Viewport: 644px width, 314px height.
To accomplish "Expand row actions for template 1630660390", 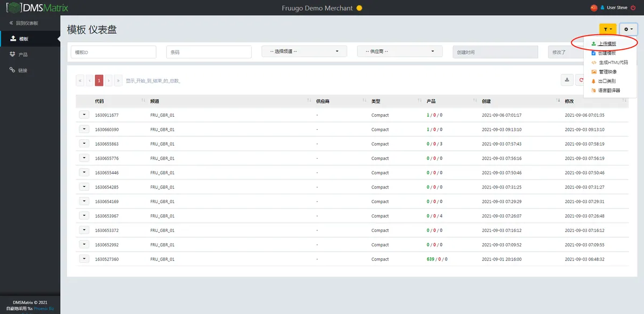I will (84, 129).
